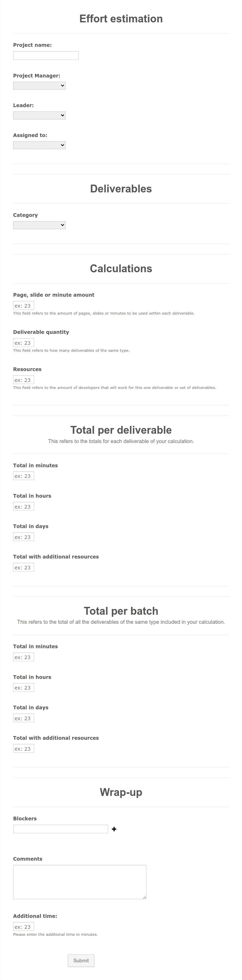The width and height of the screenshot is (242, 980).
Task: Click Total with additional resources under Total per batch
Action: click(24, 748)
